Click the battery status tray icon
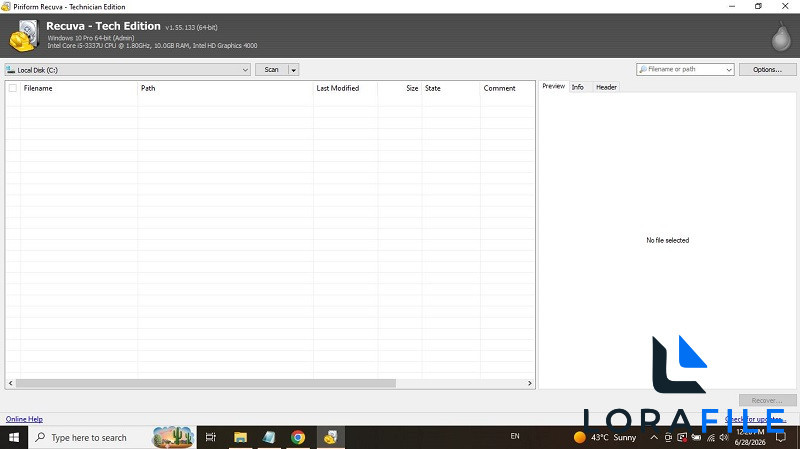 [696, 437]
